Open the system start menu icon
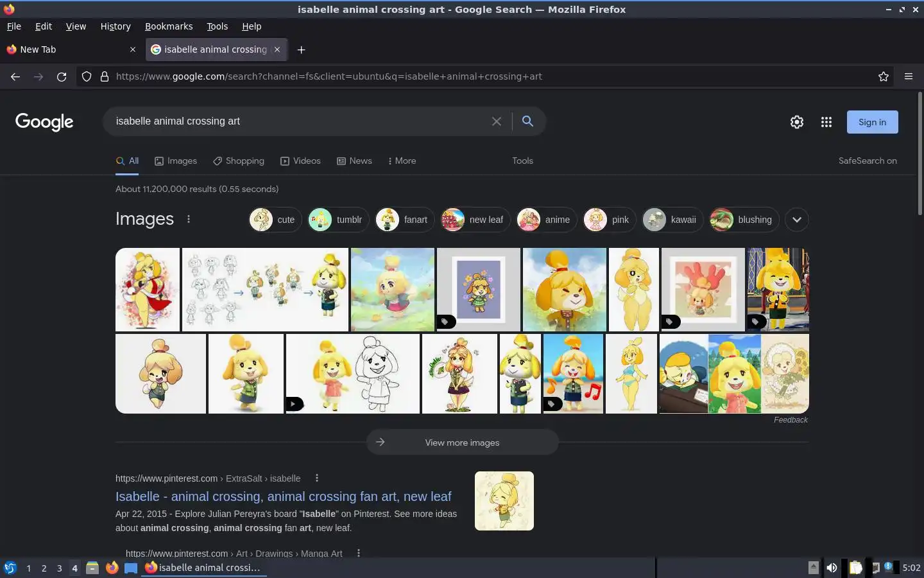This screenshot has height=578, width=924. point(10,568)
